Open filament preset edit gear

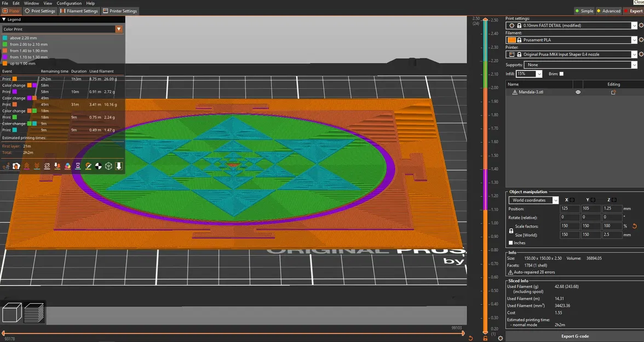(x=641, y=40)
